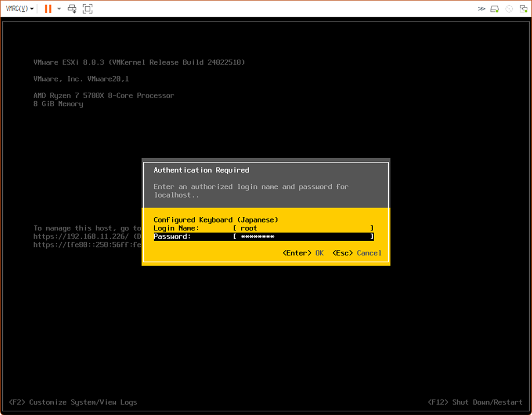Click the Password input field
The height and width of the screenshot is (415, 532).
tap(304, 237)
